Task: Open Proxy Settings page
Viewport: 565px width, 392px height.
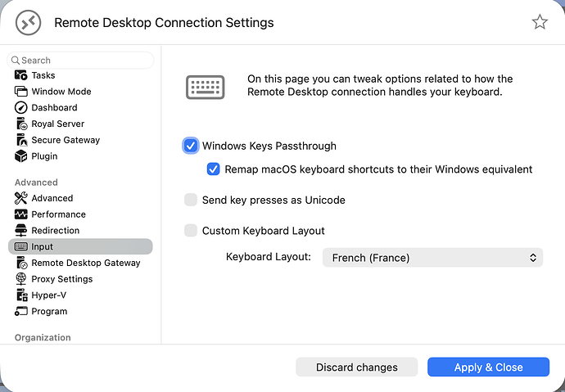Action: (61, 279)
